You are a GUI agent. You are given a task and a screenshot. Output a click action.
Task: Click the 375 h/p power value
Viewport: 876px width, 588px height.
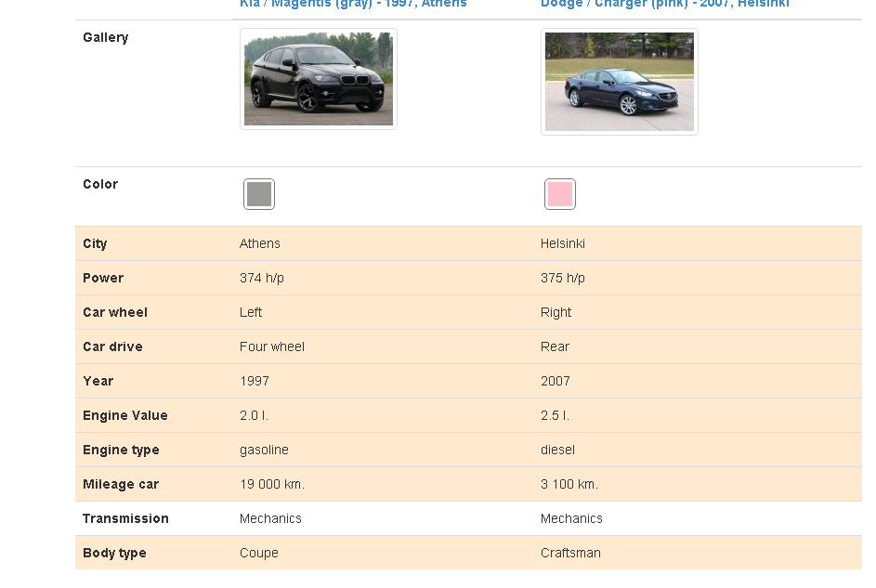pos(563,278)
